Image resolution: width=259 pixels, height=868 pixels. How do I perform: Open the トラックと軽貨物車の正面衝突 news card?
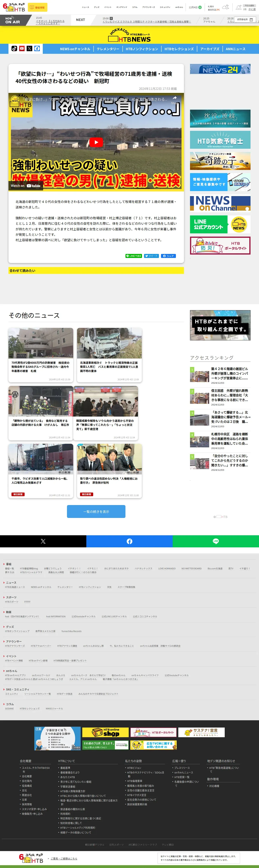[x=110, y=355]
